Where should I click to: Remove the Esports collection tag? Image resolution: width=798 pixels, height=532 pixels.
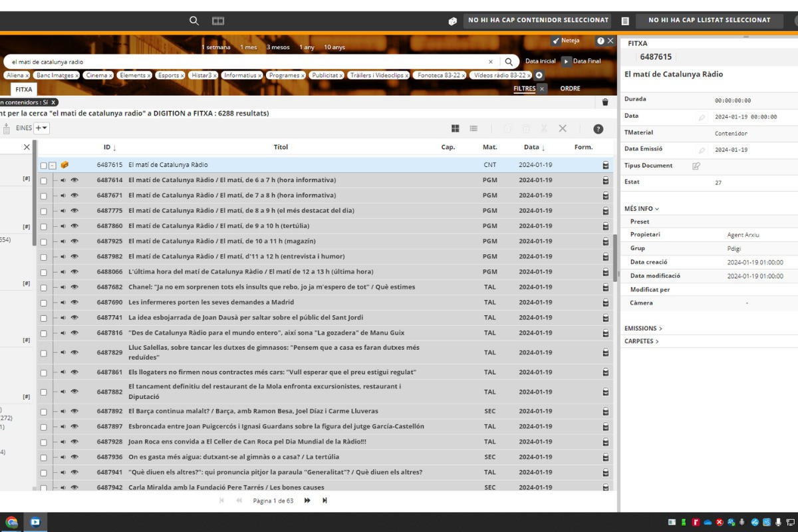coord(184,76)
